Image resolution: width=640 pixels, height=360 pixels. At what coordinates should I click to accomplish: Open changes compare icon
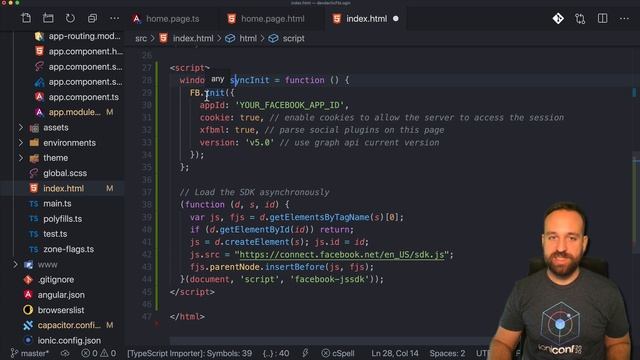click(580, 18)
